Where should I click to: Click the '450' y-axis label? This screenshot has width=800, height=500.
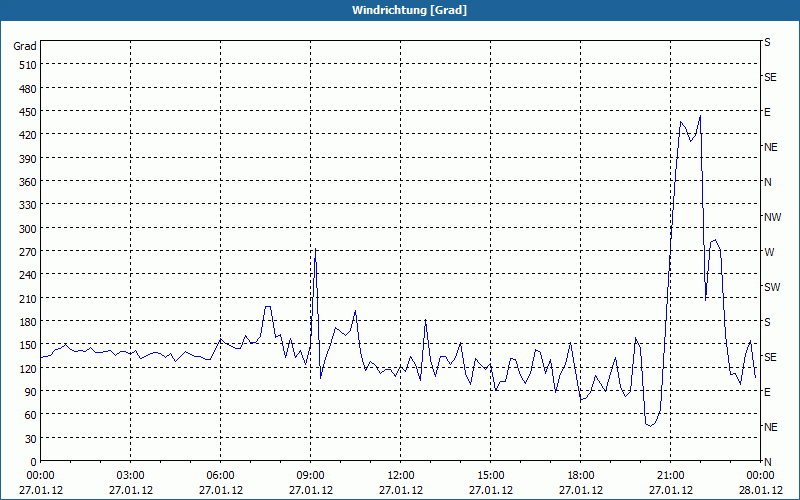[28, 112]
